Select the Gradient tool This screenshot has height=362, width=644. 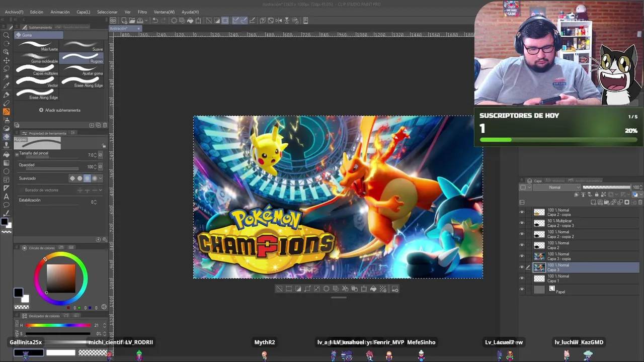7,162
